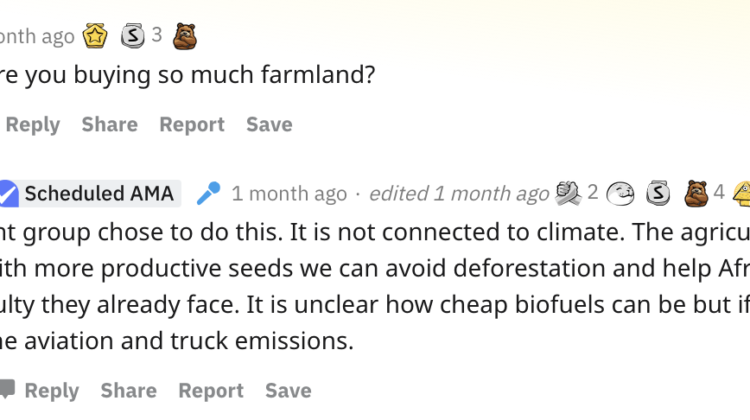Click the speech bubble icon beside the lower Reply

[x=7, y=390]
